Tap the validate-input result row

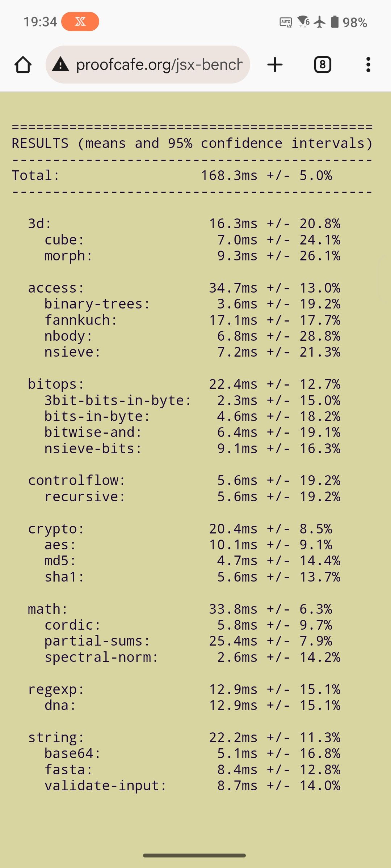pos(192,786)
